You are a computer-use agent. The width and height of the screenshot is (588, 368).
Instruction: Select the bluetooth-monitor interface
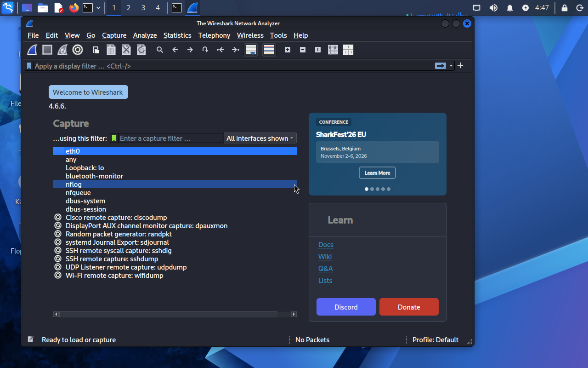(175, 176)
